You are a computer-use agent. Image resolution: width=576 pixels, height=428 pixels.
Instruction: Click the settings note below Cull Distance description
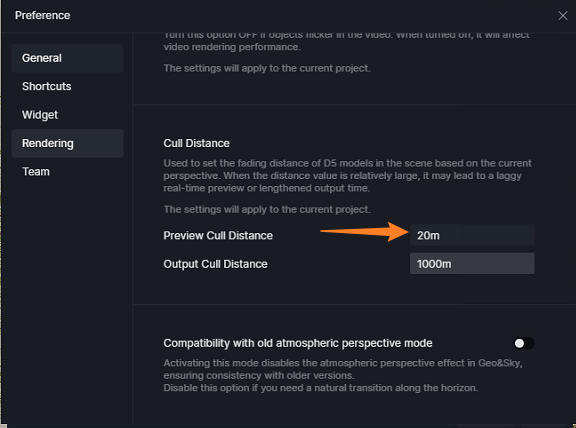point(267,209)
